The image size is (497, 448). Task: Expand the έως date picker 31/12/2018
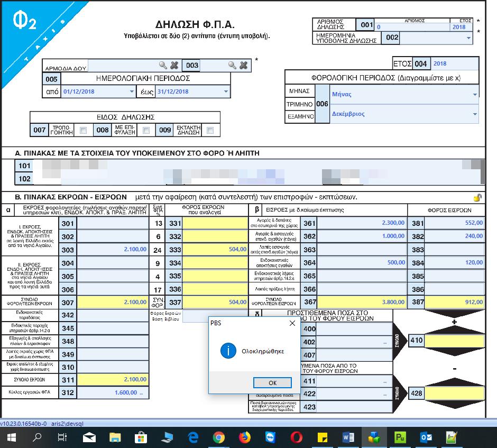tap(226, 92)
